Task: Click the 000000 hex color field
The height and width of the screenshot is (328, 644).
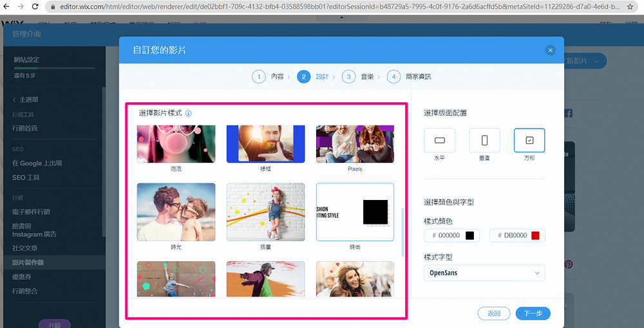Action: click(452, 235)
